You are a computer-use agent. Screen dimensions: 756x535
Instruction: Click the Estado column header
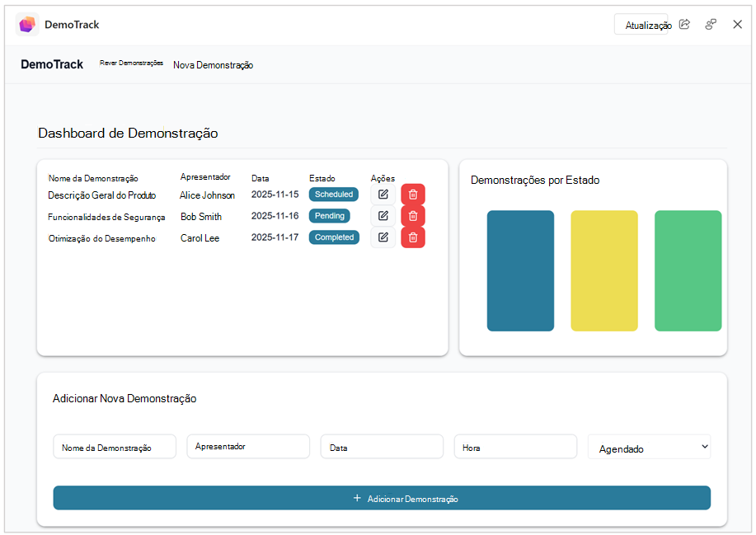(x=322, y=178)
